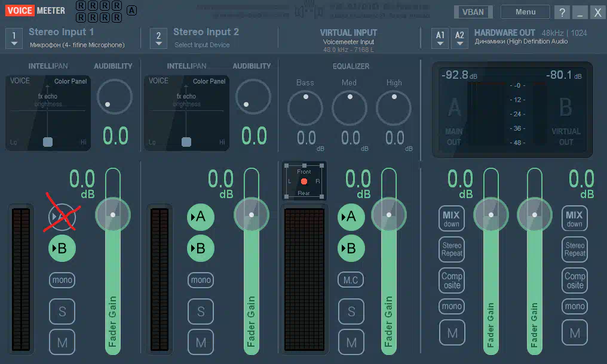Click the Med equalizer knob
607x364 pixels.
tap(349, 108)
